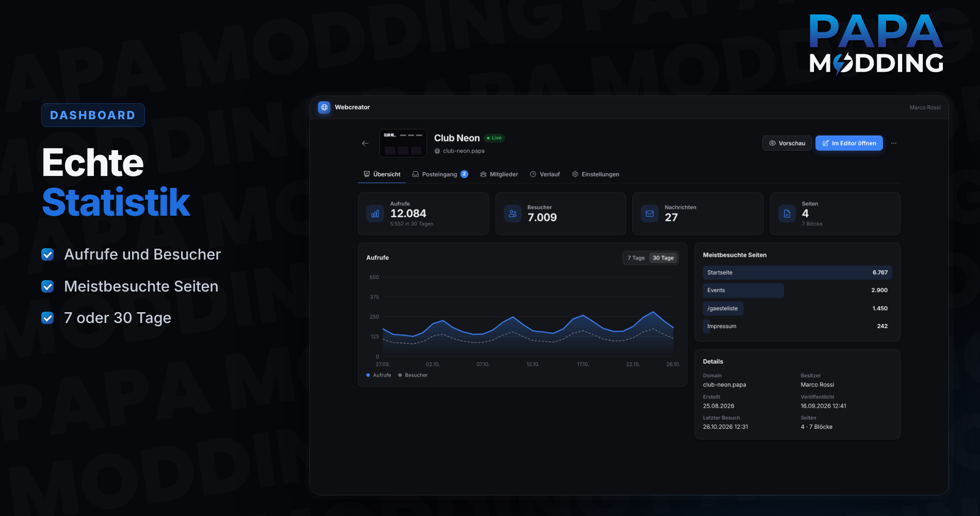Click the eye icon in the Vorschau button
This screenshot has width=980, height=516.
772,143
